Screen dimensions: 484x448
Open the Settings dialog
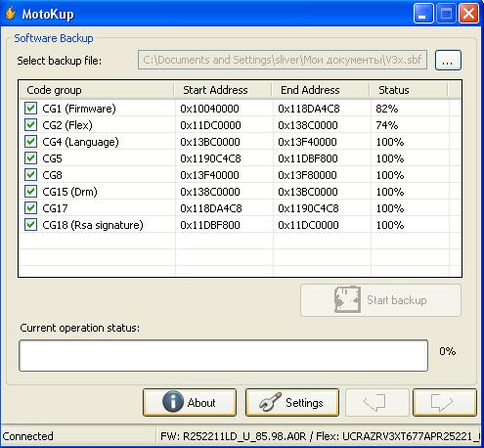[x=292, y=402]
